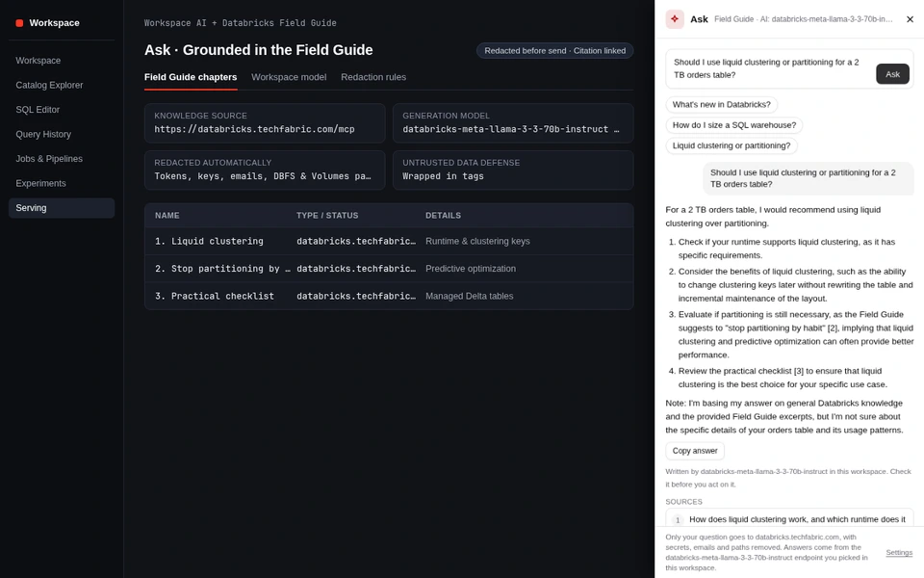Click the red Workspace logo square
Viewport: 924px width, 578px height.
pyautogui.click(x=19, y=23)
